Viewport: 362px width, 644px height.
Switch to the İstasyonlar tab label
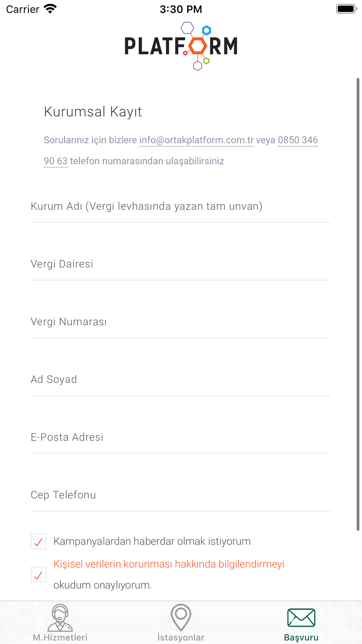pos(181,637)
